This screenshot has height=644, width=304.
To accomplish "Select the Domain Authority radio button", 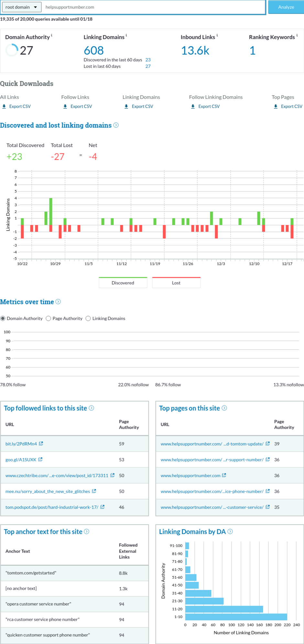I will 3,318.
